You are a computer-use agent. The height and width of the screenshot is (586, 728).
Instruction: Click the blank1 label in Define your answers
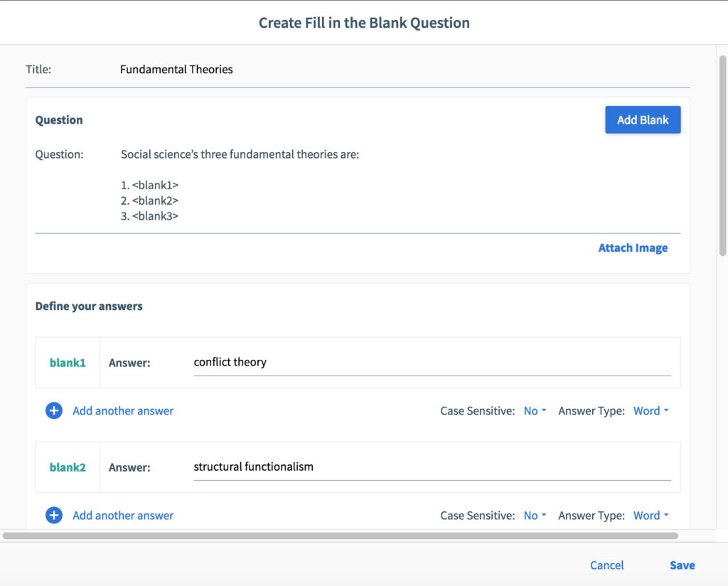(68, 362)
